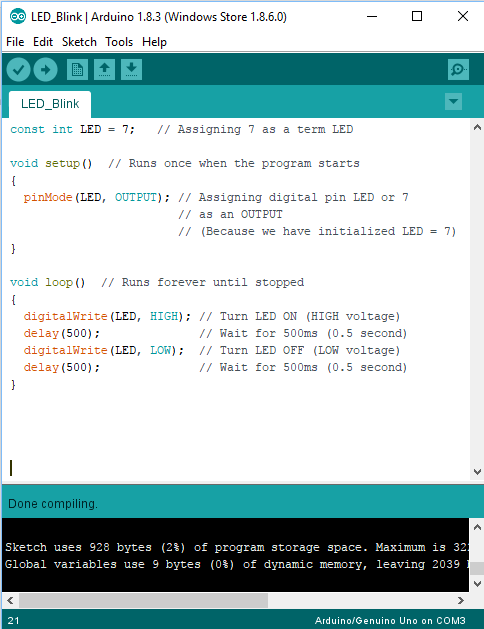This screenshot has height=629, width=484.
Task: Click the Verify checkmark button
Action: (18, 70)
